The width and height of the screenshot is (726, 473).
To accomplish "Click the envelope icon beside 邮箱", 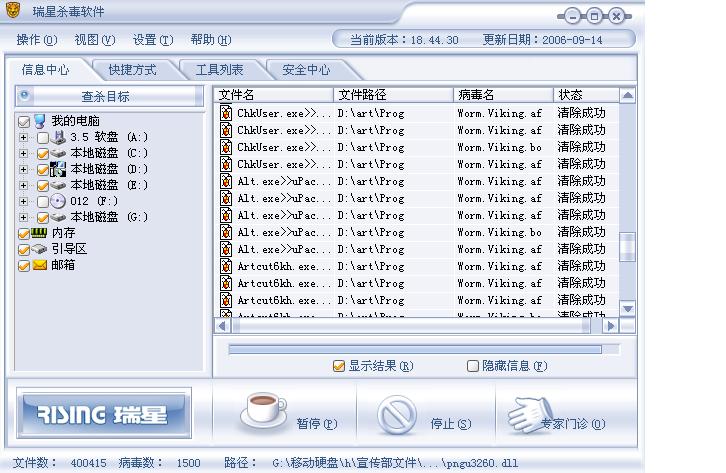I will point(40,265).
